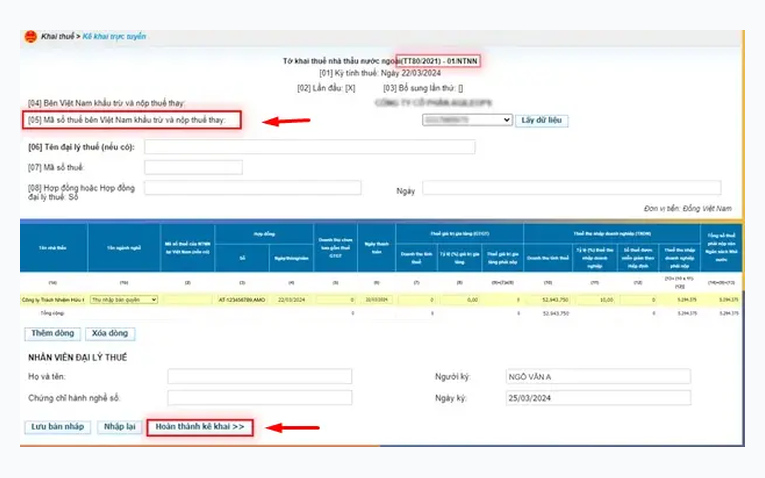Click the CIT rate cell 10,00
765x478 pixels.
pyautogui.click(x=595, y=299)
